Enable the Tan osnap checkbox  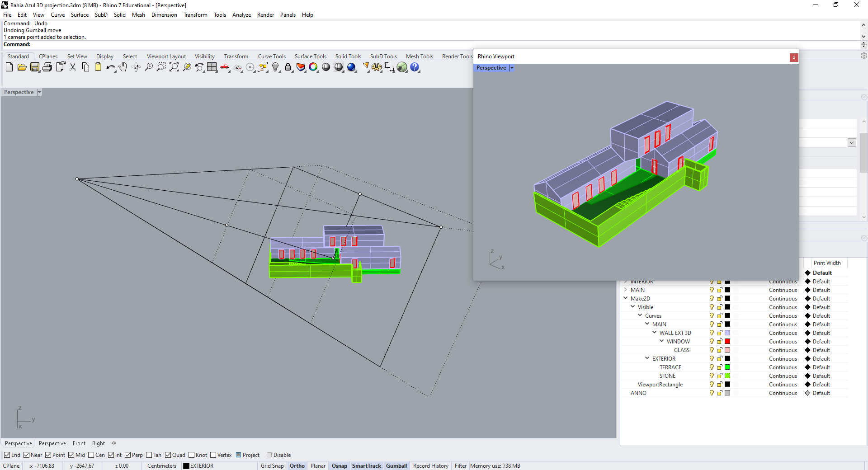tap(149, 455)
